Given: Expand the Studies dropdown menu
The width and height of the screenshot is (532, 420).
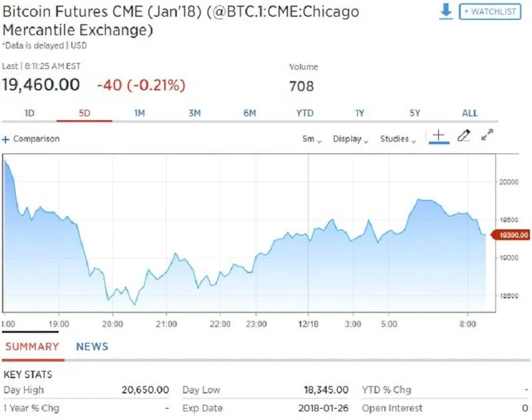Looking at the screenshot, I should tap(398, 140).
